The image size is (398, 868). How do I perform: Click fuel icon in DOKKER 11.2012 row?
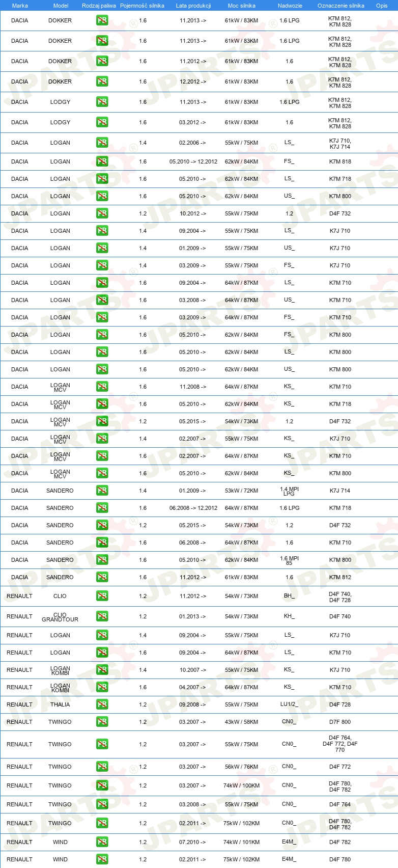coord(102,61)
